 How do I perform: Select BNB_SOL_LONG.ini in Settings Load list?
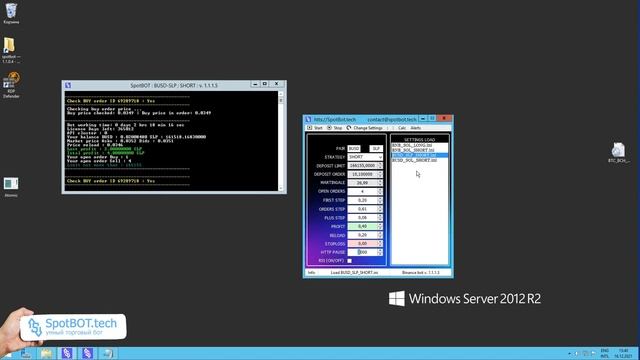[x=419, y=145]
